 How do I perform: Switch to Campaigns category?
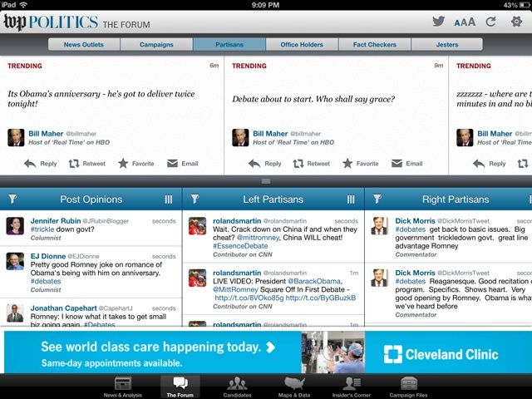156,44
